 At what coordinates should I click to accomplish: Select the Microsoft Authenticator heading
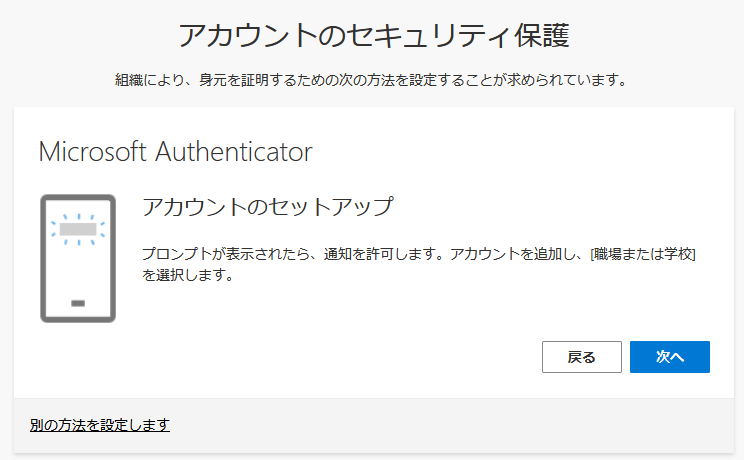175,152
